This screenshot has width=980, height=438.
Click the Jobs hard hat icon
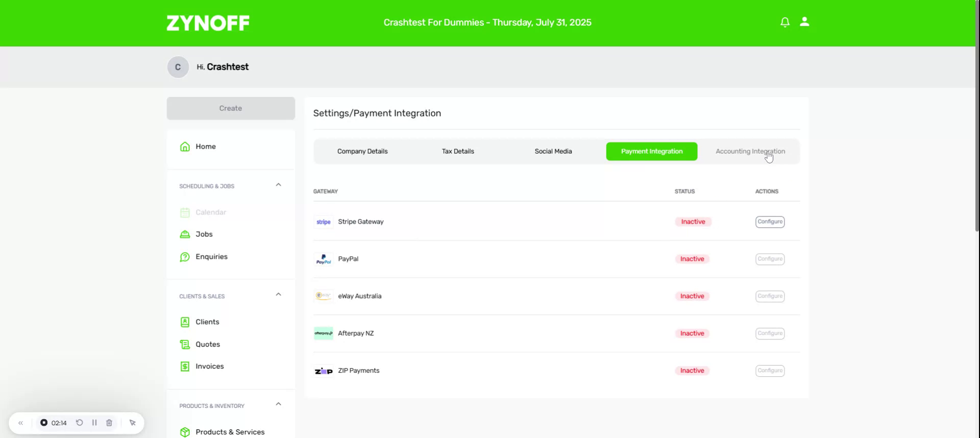coord(185,234)
